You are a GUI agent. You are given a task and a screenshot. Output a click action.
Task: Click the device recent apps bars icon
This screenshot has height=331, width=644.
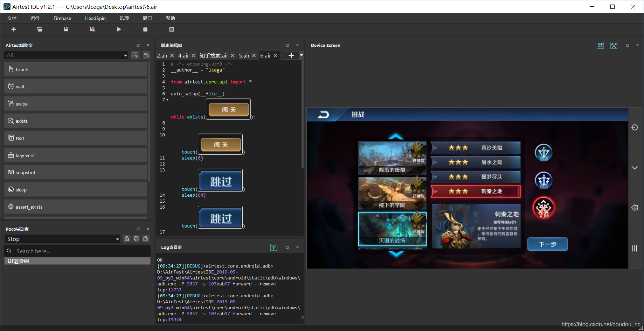pos(635,248)
